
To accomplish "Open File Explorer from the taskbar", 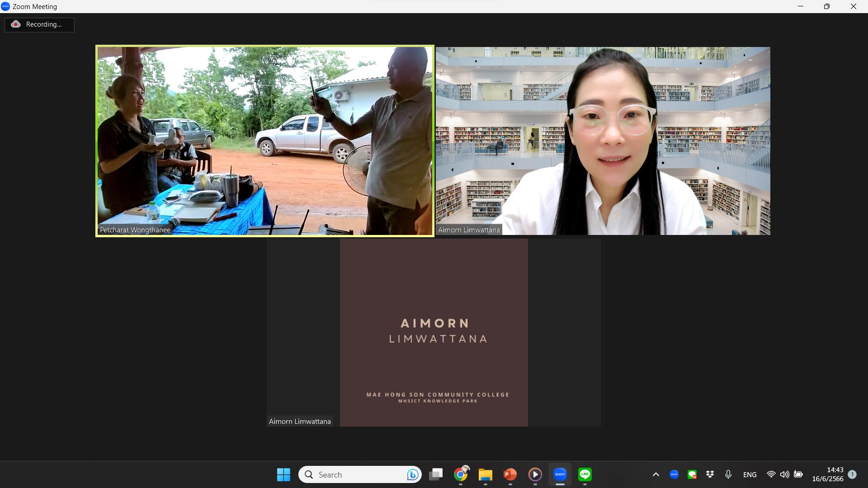I will [485, 474].
